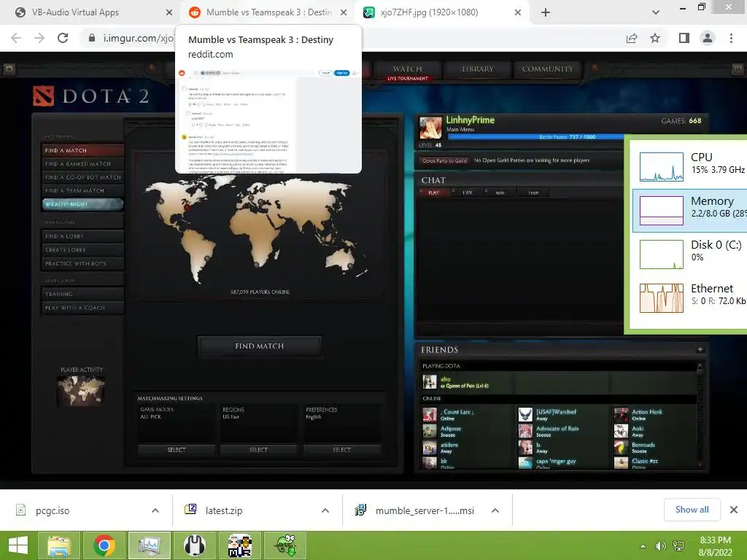Screen dimensions: 747x560
Task: Click COMMUNITY in the Dota 2 top menu
Action: click(547, 69)
